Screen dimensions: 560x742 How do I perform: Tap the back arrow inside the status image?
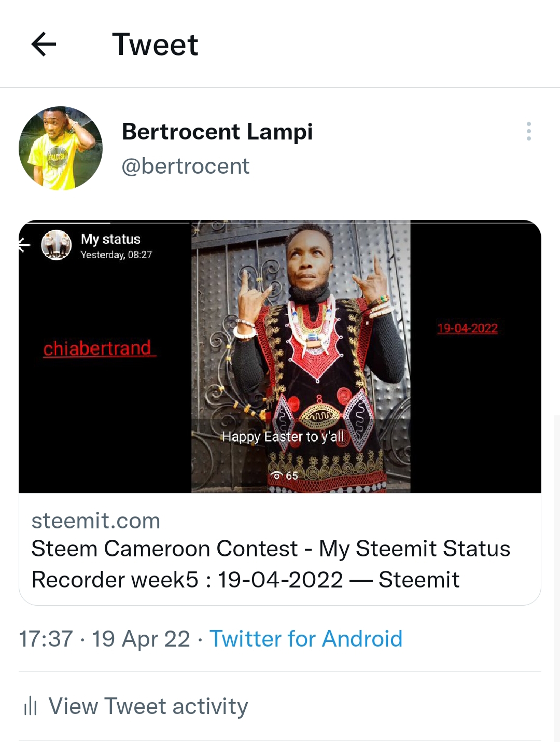click(x=23, y=245)
